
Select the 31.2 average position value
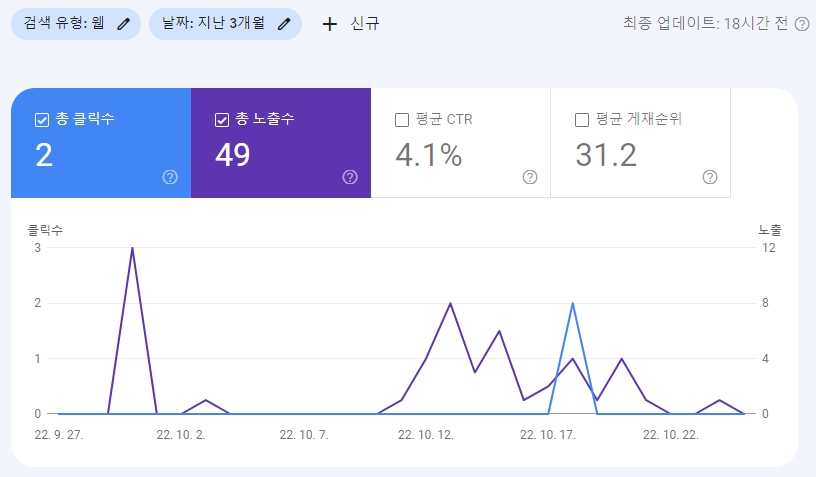click(x=606, y=155)
